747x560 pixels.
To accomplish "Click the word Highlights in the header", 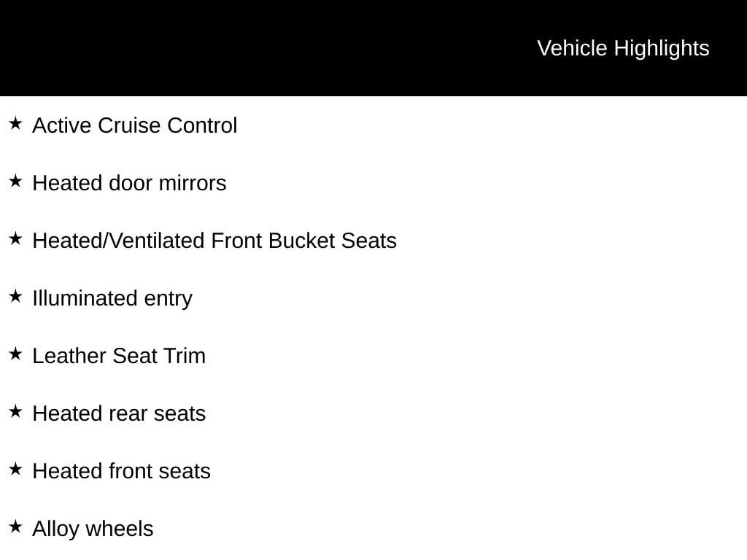I will pyautogui.click(x=661, y=48).
